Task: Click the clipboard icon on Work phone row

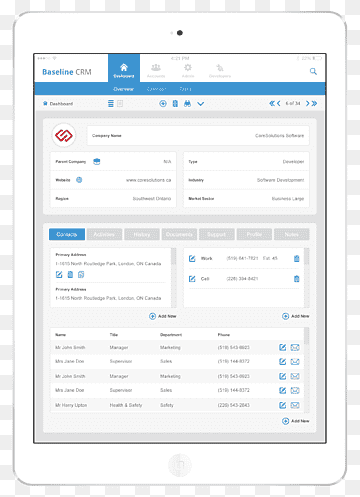Action: click(297, 259)
